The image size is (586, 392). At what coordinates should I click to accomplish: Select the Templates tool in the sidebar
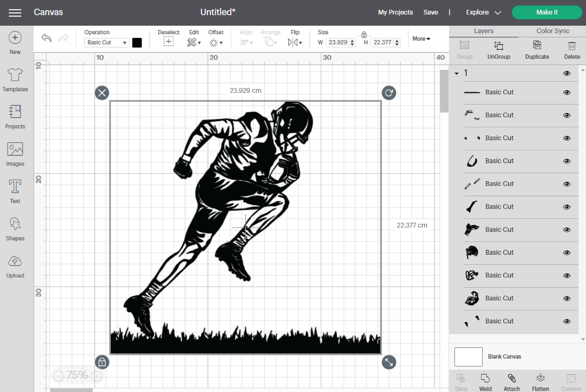[15, 80]
